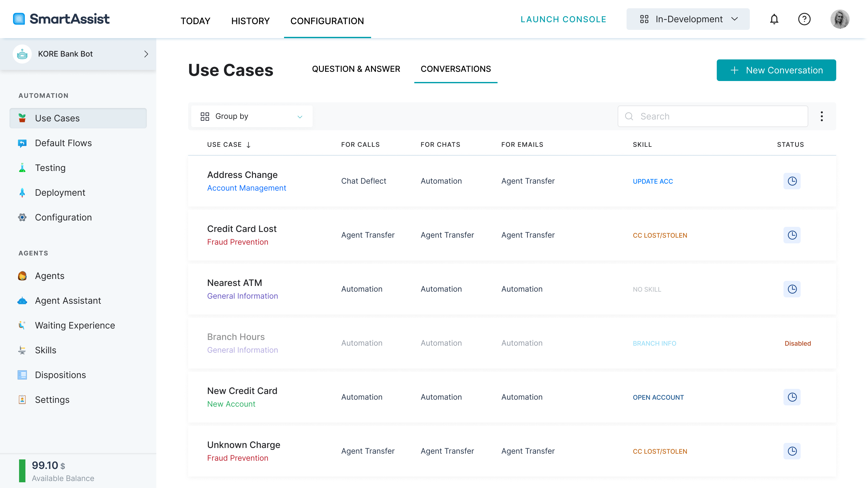Viewport: 868px width, 488px height.
Task: Click the New Conversation button
Action: pos(776,70)
